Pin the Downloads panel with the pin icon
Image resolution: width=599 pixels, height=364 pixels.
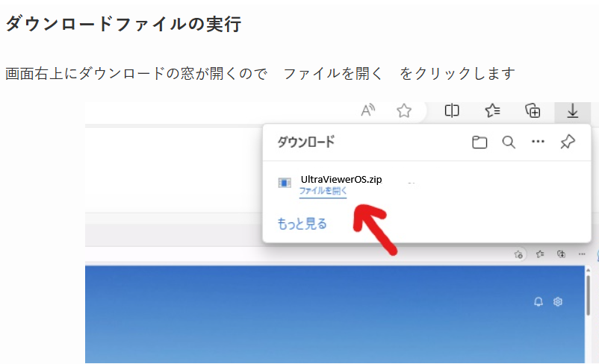point(568,142)
